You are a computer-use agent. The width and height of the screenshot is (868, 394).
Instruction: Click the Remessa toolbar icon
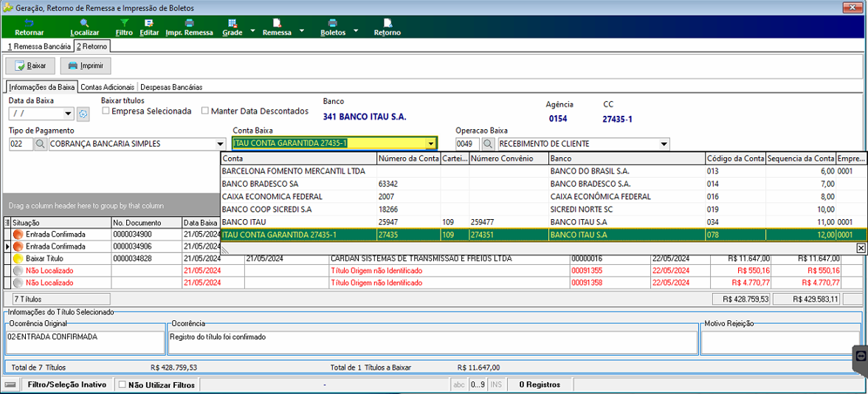point(278,24)
